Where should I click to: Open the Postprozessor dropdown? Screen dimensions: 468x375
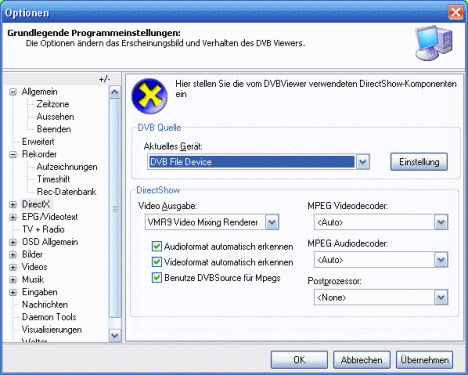(441, 297)
